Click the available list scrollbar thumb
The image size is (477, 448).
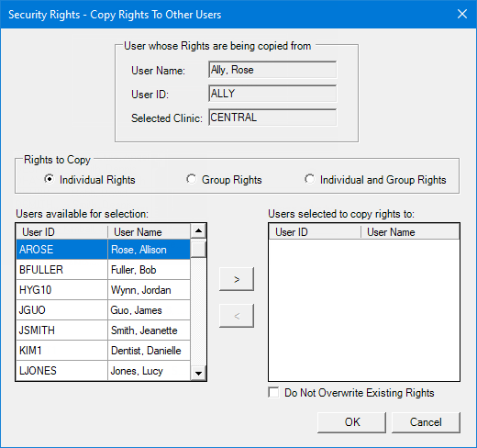click(x=198, y=249)
